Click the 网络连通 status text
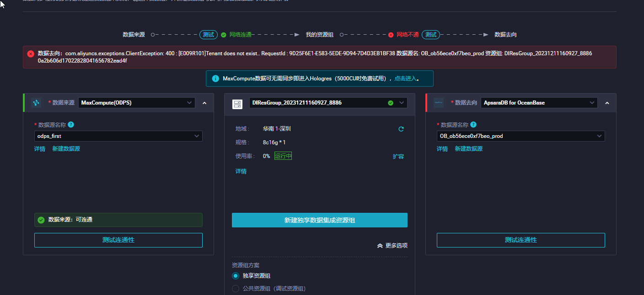This screenshot has width=644, height=295. click(241, 35)
